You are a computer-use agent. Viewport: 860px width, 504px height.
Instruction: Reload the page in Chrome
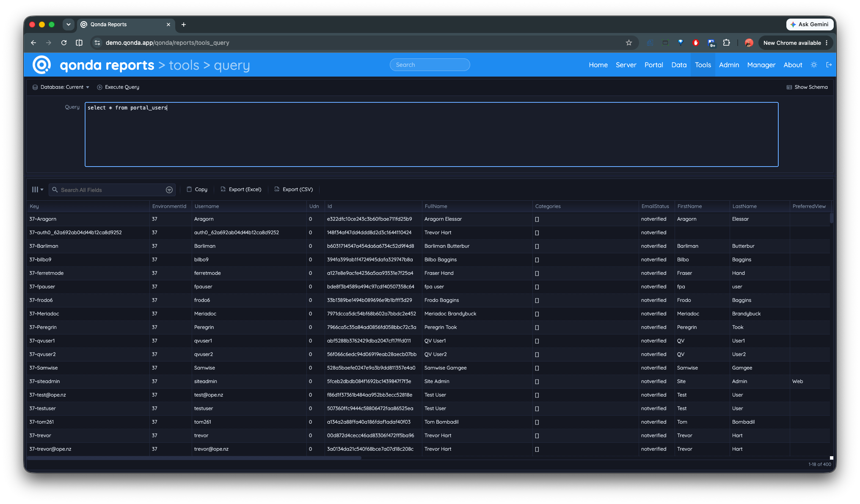tap(64, 43)
